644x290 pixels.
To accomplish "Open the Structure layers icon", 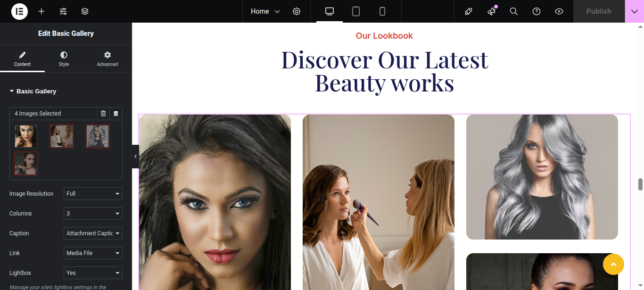I will [x=85, y=11].
